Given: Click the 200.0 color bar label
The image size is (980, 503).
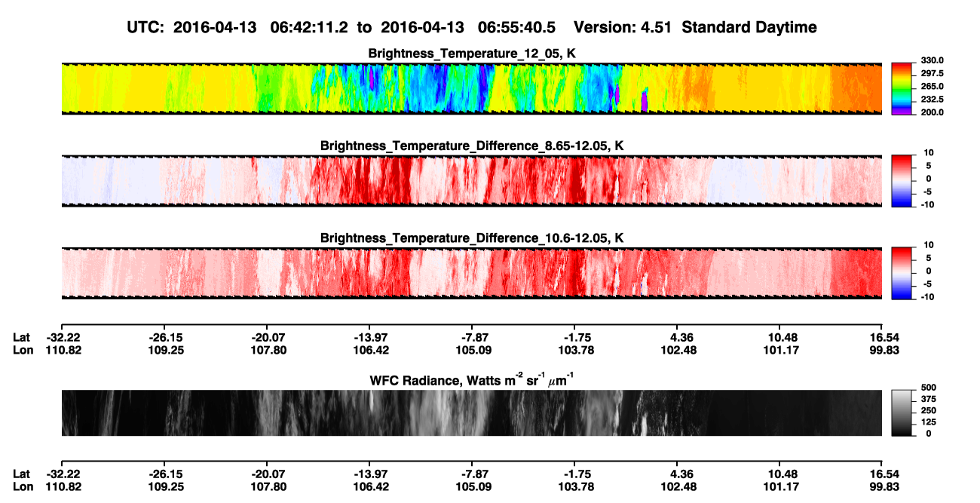Looking at the screenshot, I should pyautogui.click(x=932, y=112).
